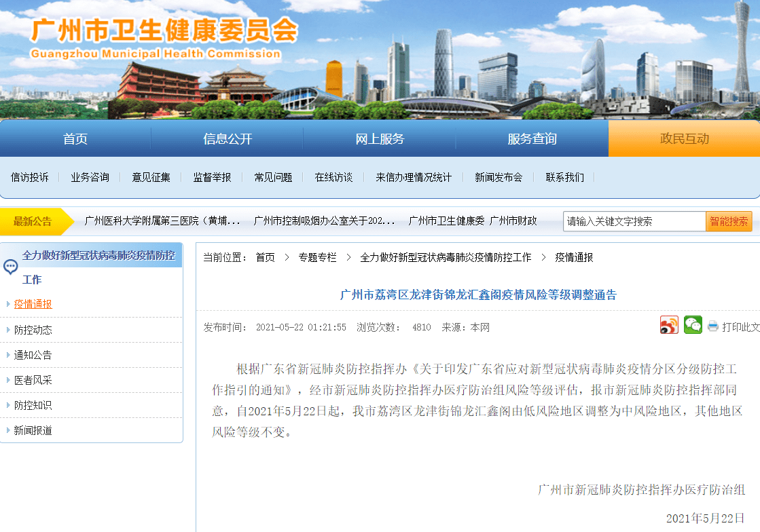Open 信访投诉 submenu item

(30, 178)
